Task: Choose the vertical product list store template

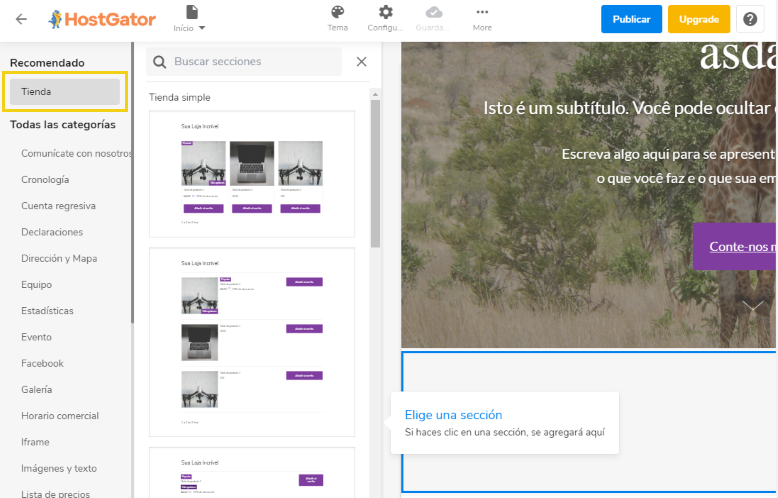Action: (252, 342)
